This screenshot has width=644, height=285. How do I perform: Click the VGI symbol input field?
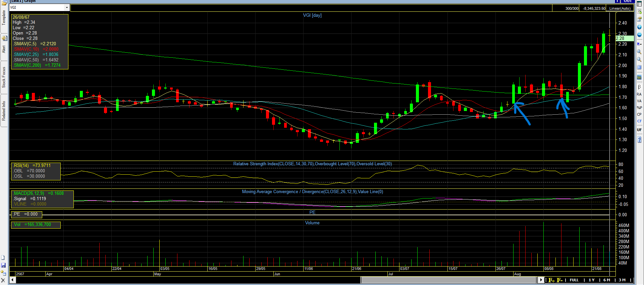[37, 8]
